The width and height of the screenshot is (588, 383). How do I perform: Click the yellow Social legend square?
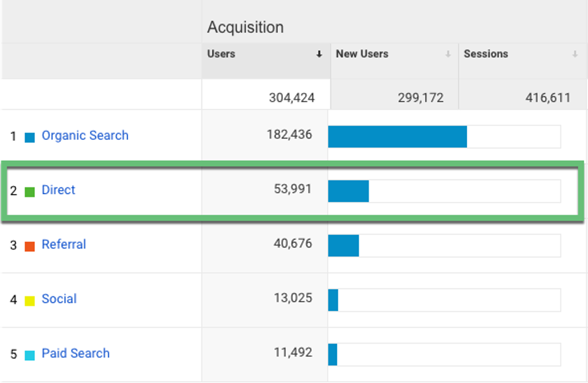30,299
